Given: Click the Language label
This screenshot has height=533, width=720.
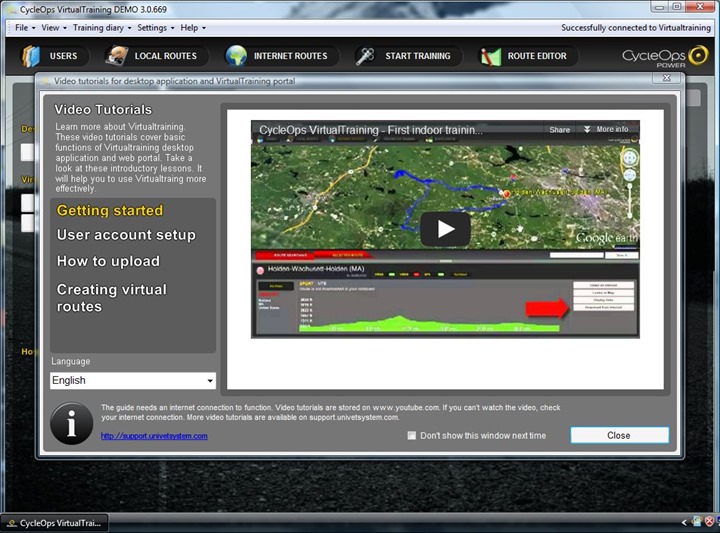Looking at the screenshot, I should point(71,361).
